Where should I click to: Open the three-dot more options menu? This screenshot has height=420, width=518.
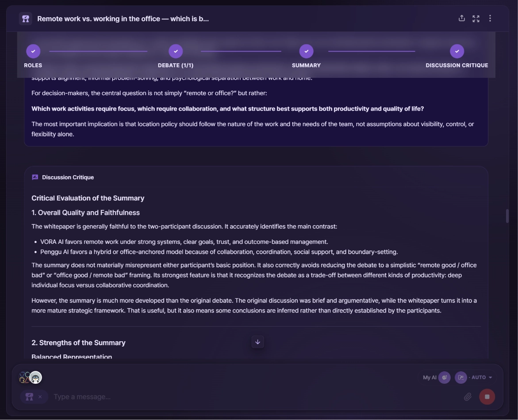coord(490,19)
